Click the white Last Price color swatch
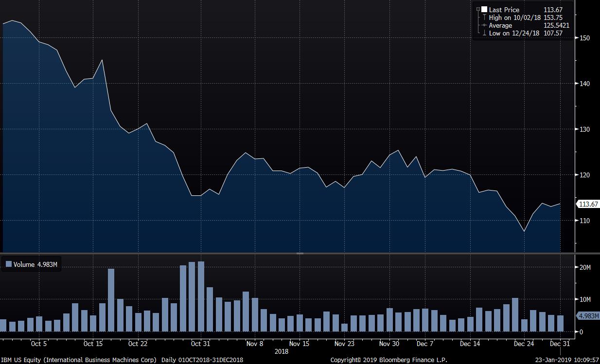The image size is (600, 364). [484, 10]
